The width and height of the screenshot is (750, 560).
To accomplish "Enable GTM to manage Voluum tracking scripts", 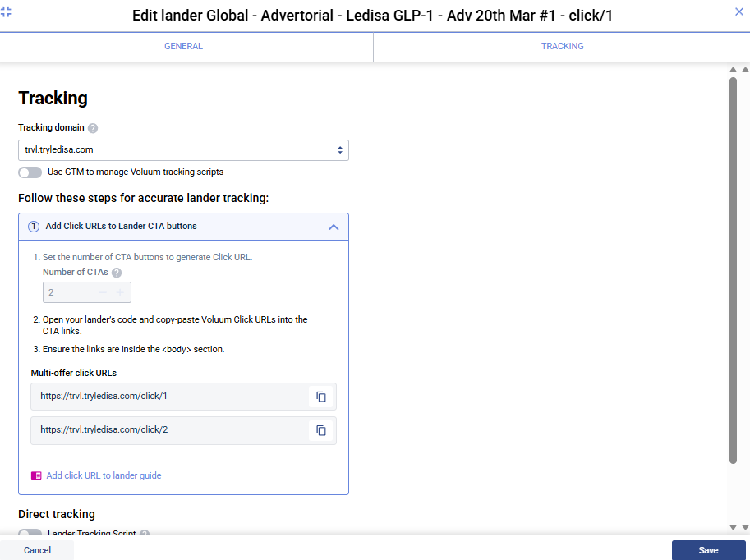I will point(30,172).
